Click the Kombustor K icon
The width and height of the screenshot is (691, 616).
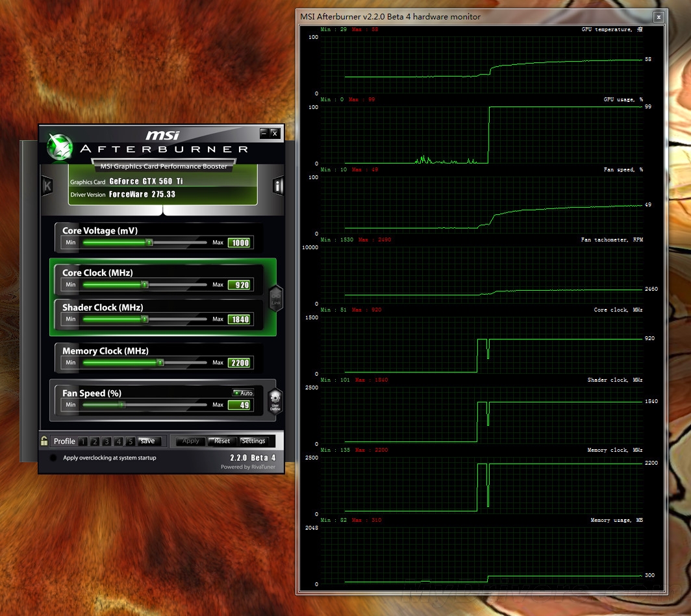[x=47, y=186]
